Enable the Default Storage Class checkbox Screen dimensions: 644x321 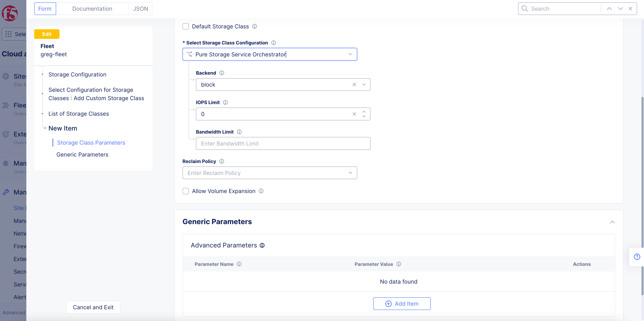pos(186,26)
